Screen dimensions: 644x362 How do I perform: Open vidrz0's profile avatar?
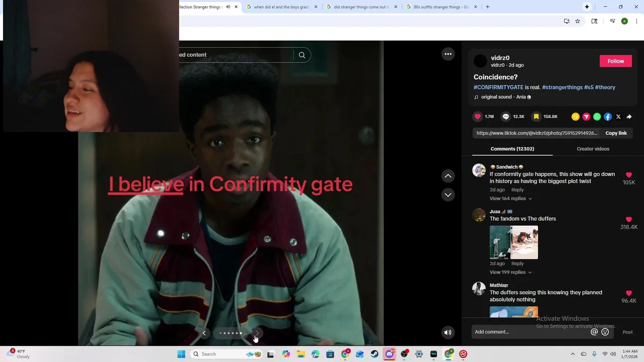tap(480, 61)
